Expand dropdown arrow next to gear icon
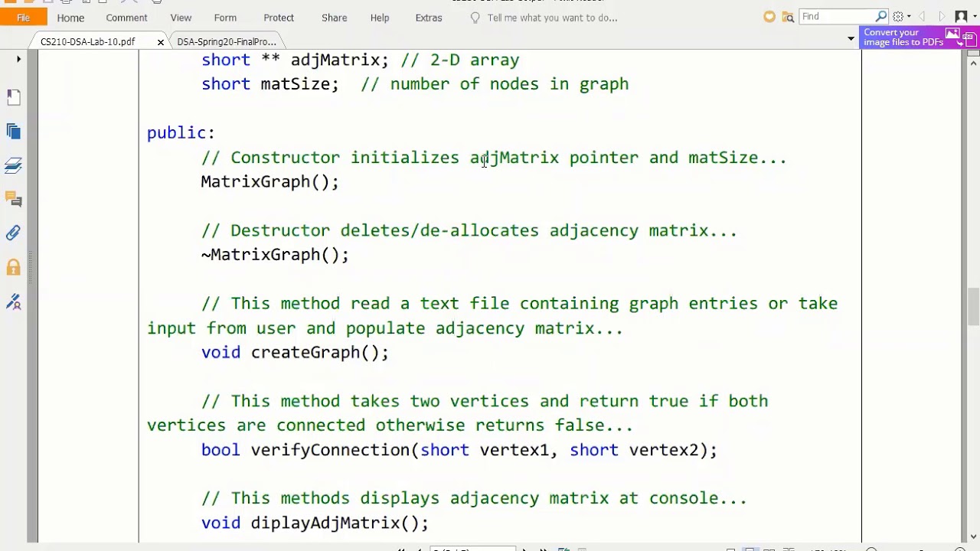The width and height of the screenshot is (980, 551). 909,17
